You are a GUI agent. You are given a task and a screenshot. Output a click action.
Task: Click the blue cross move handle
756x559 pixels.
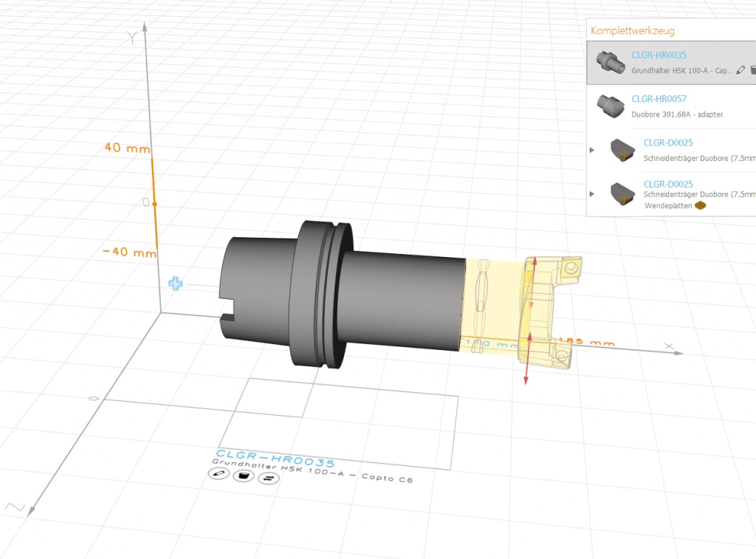(x=176, y=284)
